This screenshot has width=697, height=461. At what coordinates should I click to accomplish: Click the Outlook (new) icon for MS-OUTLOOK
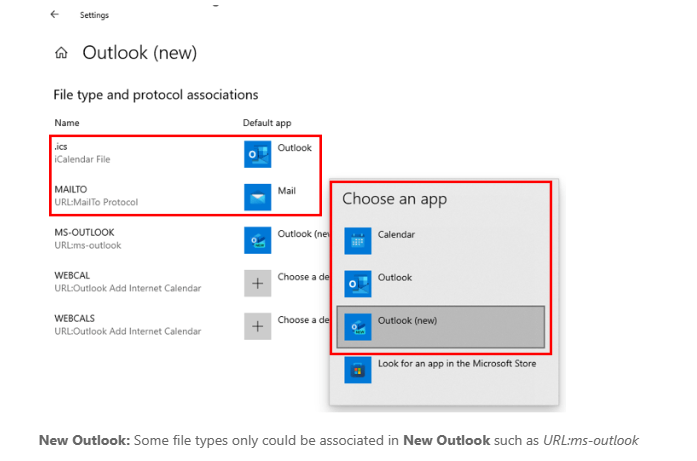(x=257, y=239)
